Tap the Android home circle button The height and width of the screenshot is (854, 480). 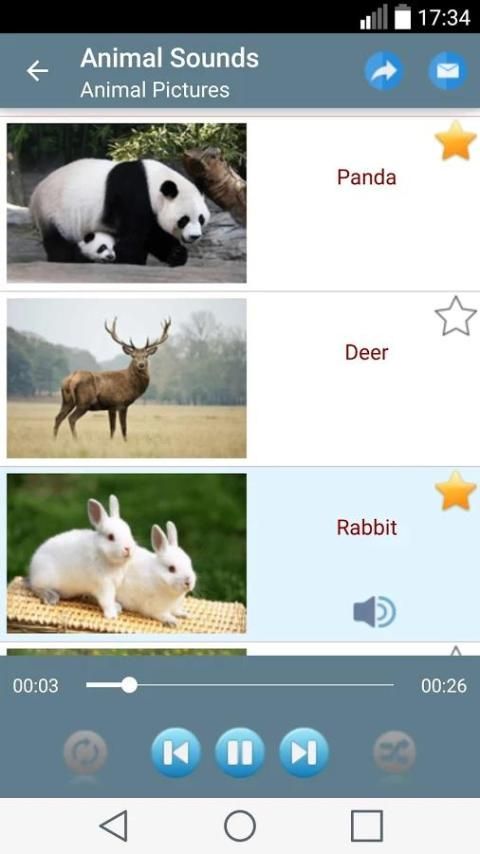click(x=240, y=826)
